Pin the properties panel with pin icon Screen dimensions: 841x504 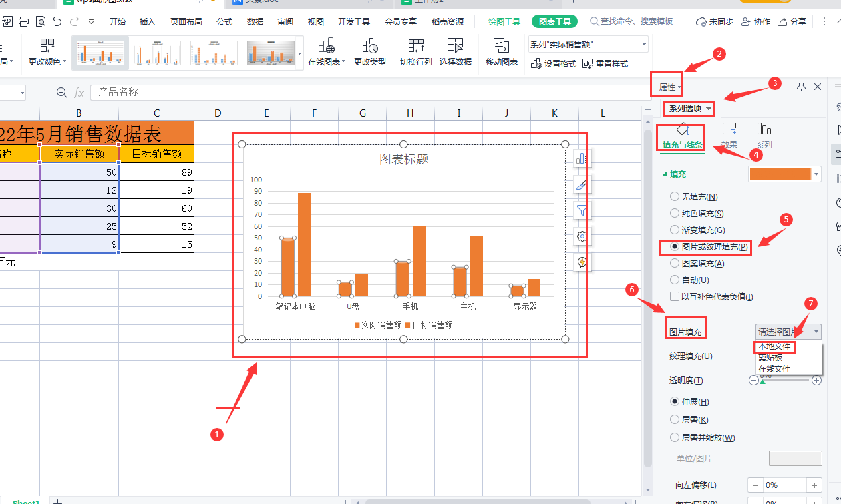tap(802, 87)
